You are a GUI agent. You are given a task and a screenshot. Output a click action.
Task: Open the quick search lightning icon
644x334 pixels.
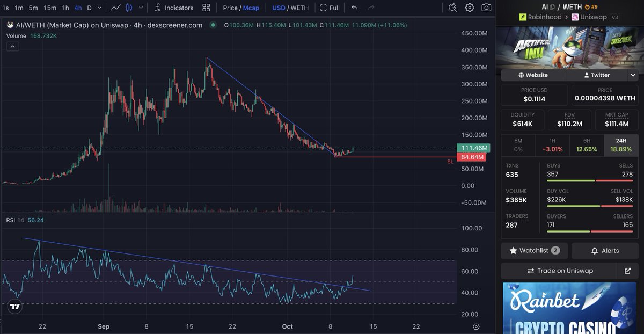453,8
